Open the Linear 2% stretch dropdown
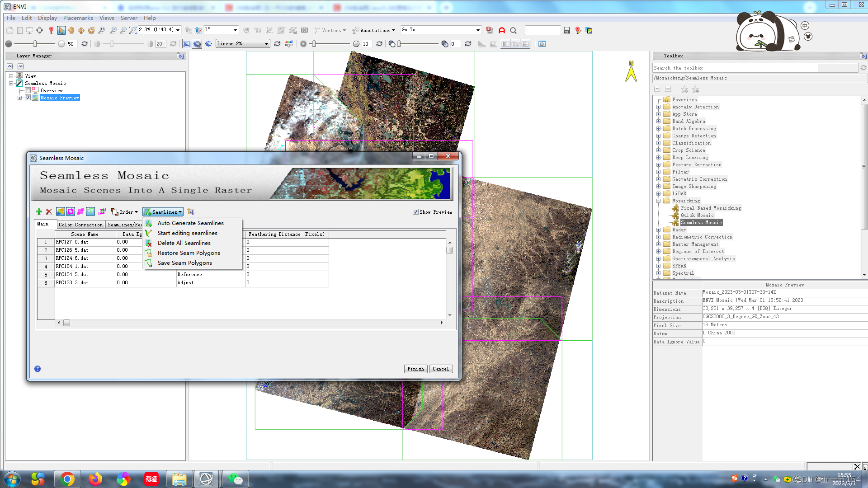 (x=266, y=44)
